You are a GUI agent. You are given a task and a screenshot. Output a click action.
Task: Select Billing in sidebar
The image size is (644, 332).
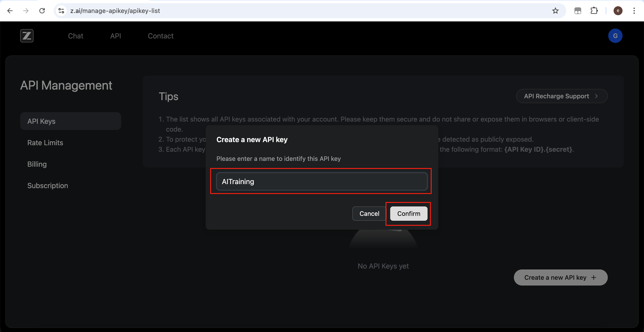tap(37, 164)
